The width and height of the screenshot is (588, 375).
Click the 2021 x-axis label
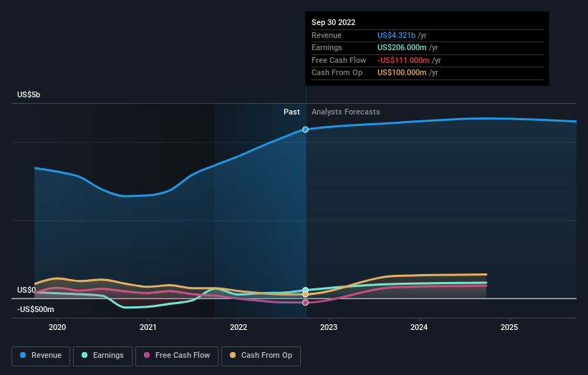click(x=148, y=327)
